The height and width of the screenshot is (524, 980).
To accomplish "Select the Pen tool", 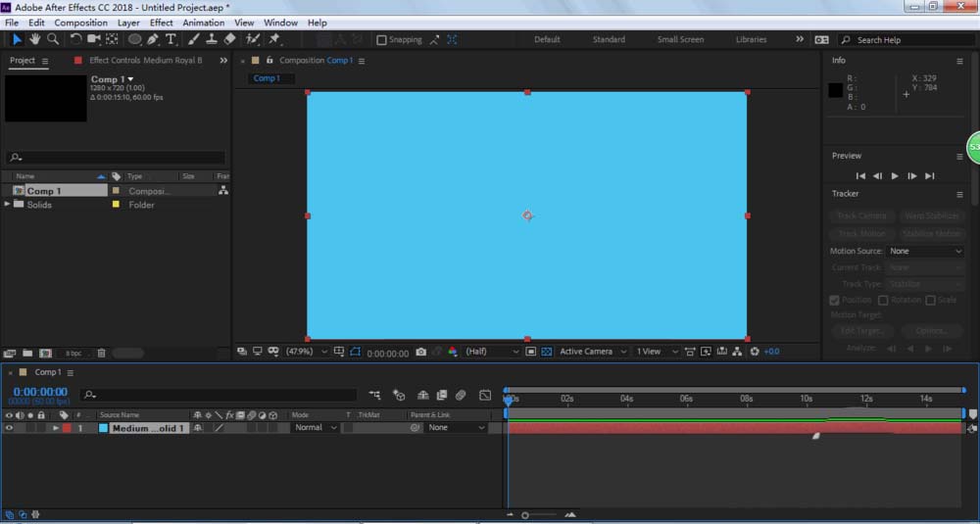I will click(x=153, y=39).
